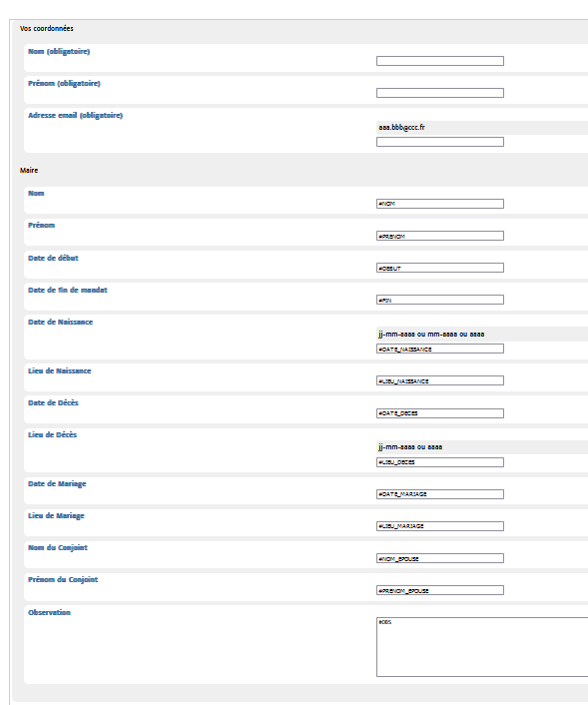Click the Nom (obligatoire) input field

pyautogui.click(x=440, y=61)
